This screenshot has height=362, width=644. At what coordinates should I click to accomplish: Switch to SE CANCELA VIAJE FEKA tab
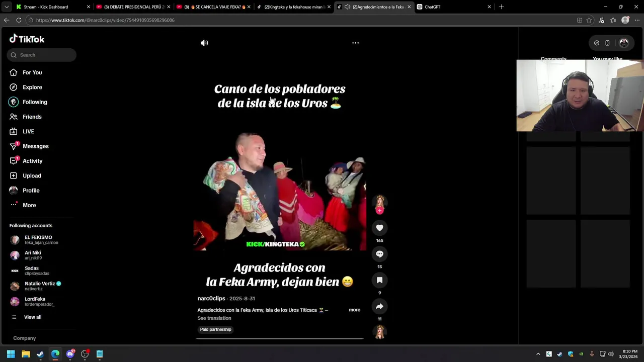tap(214, 7)
